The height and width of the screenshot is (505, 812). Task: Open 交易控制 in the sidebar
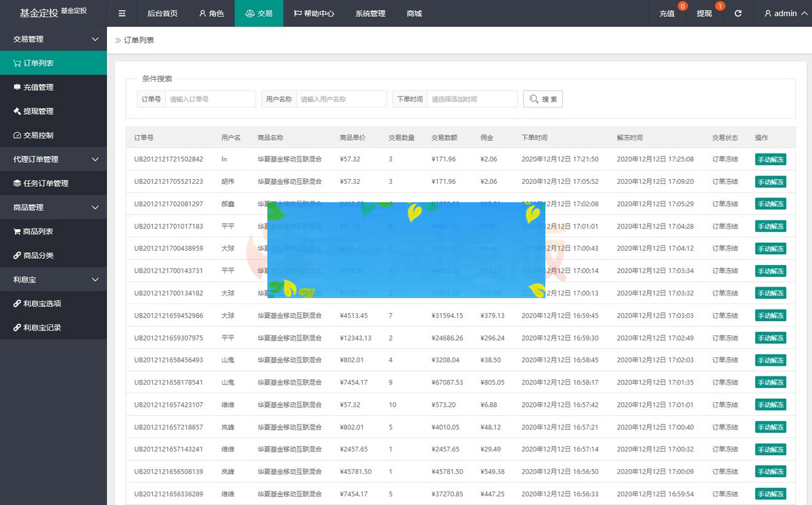[38, 135]
